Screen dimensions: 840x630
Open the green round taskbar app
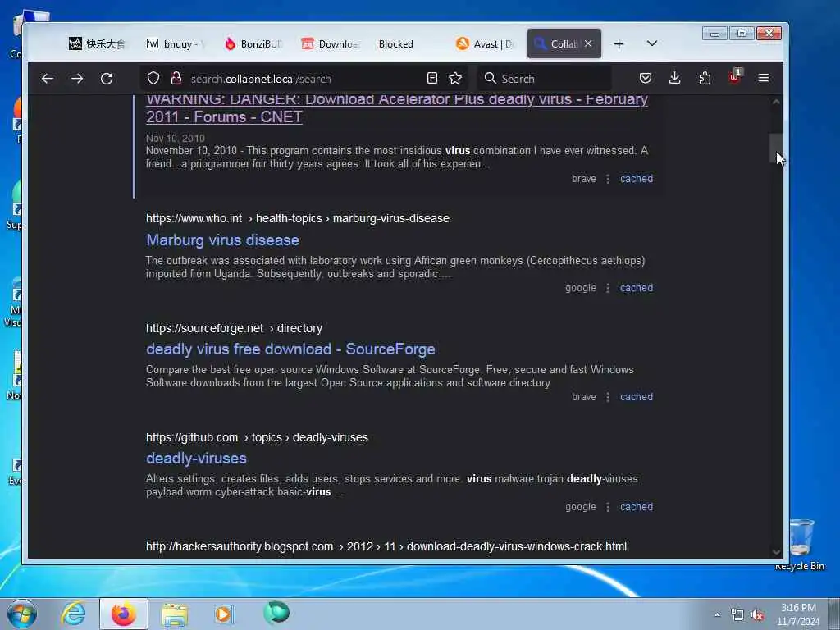click(x=276, y=613)
